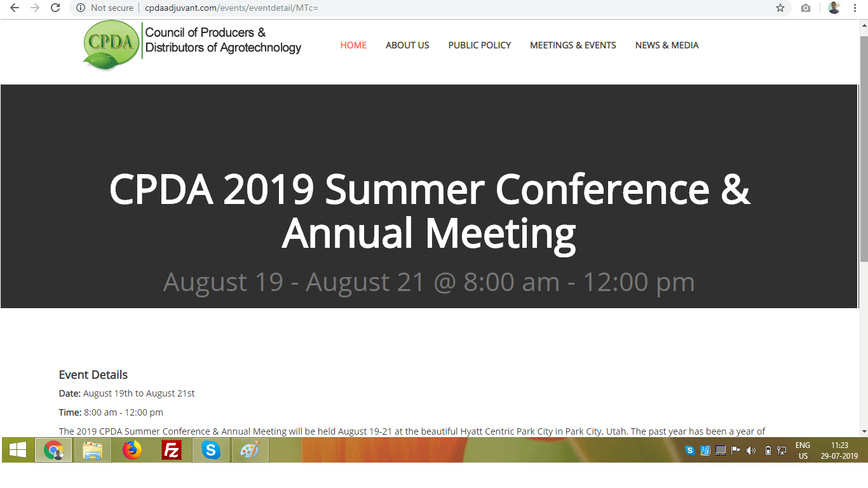Screen dimensions: 868x488
Task: Open Action Center flag icon
Action: pos(735,451)
